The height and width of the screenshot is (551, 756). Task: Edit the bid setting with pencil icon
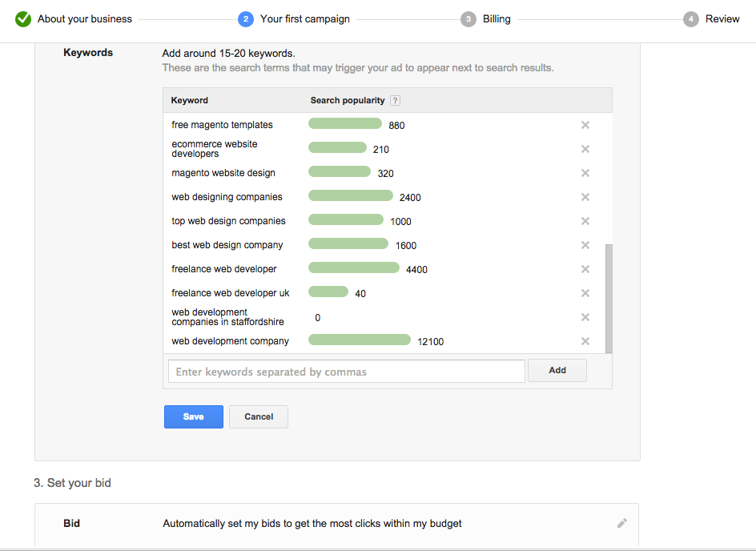pyautogui.click(x=622, y=523)
